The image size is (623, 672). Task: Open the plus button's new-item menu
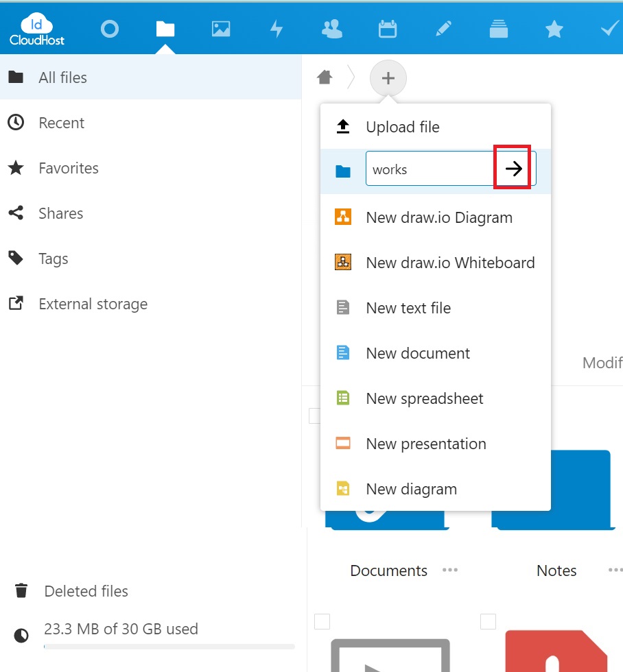pos(388,77)
